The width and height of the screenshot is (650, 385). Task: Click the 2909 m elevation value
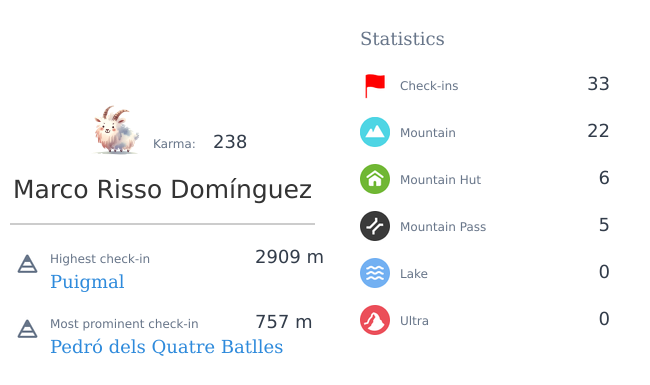[x=289, y=257]
